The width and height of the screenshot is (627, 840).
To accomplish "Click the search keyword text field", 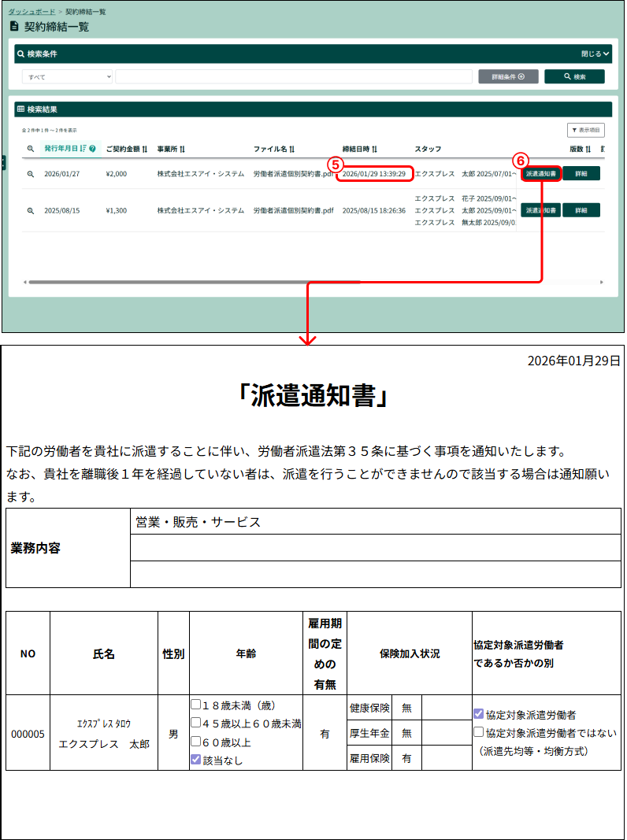I will [x=294, y=76].
